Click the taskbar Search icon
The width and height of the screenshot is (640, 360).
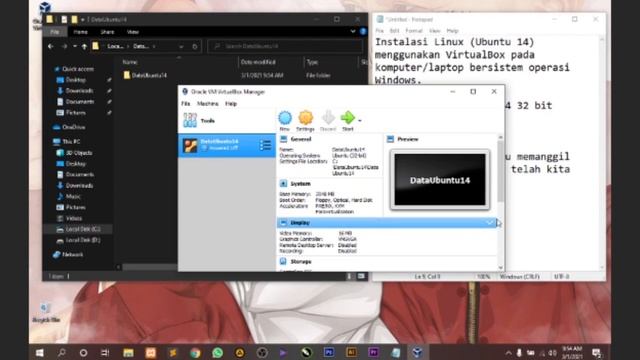pyautogui.click(x=62, y=353)
